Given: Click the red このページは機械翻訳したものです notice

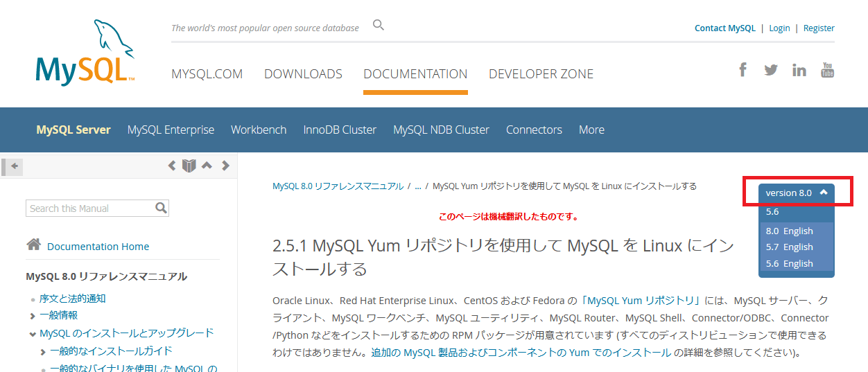Looking at the screenshot, I should [508, 217].
